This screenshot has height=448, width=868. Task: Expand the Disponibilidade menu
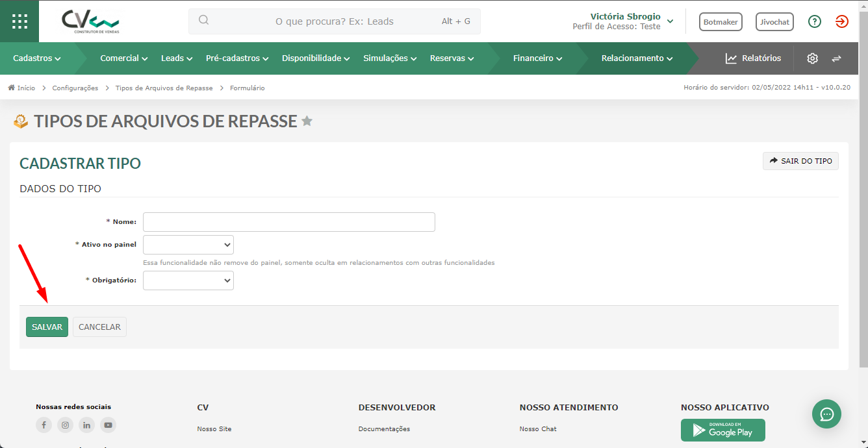[316, 58]
